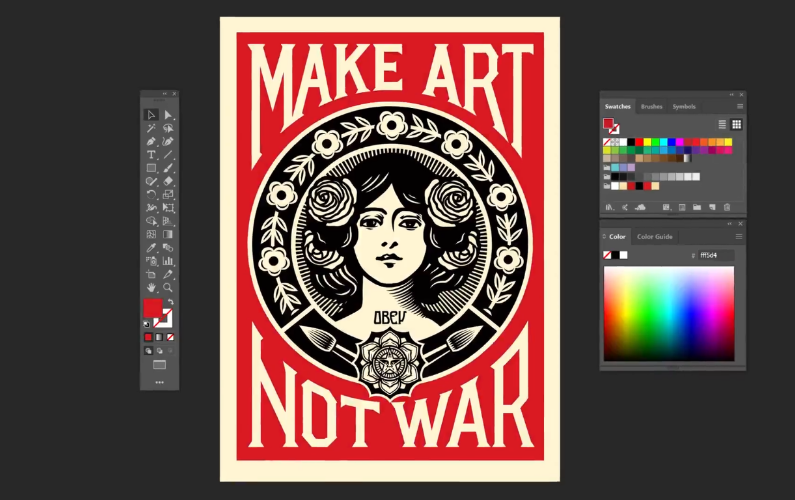795x500 pixels.
Task: Select the Column Graph tool
Action: [x=168, y=261]
